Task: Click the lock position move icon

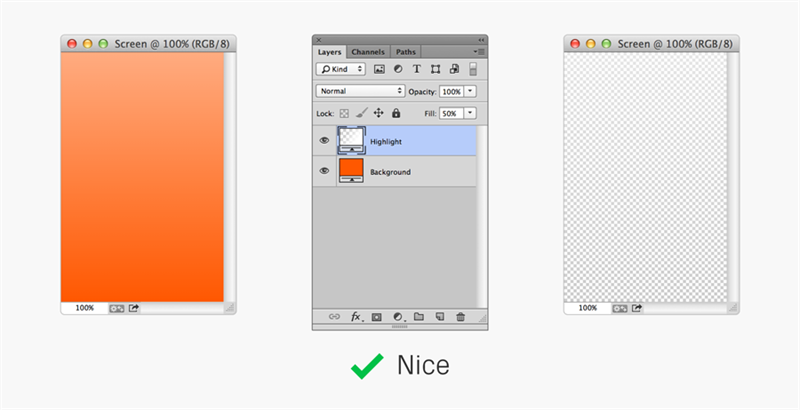Action: point(379,113)
